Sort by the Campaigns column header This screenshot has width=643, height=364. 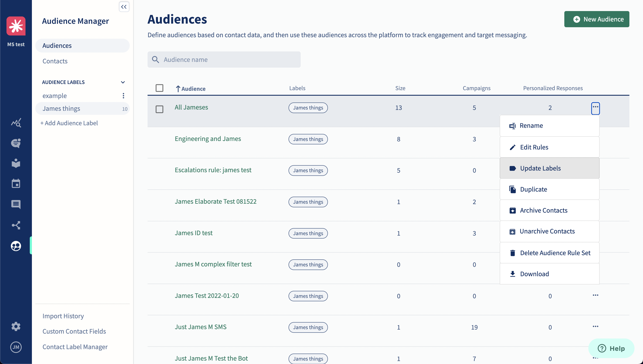477,88
